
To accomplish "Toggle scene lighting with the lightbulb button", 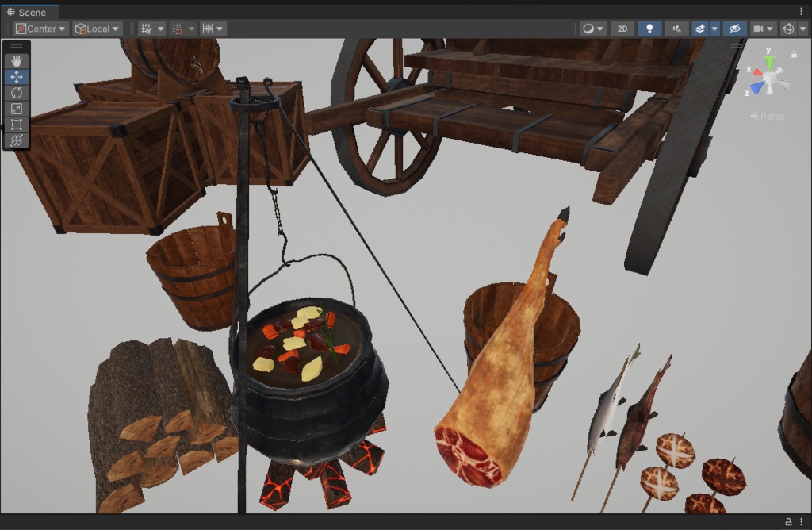I will [x=649, y=29].
